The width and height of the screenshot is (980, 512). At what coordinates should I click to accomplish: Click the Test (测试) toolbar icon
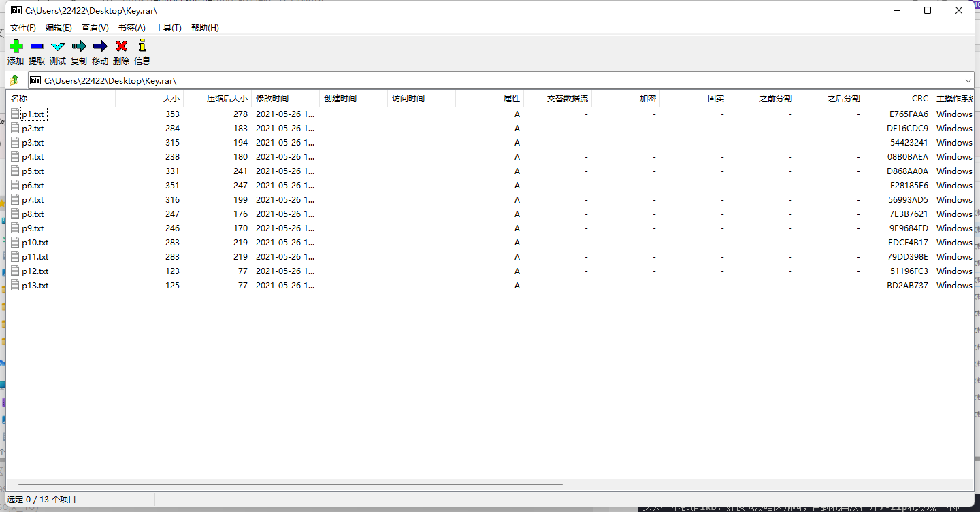click(58, 46)
